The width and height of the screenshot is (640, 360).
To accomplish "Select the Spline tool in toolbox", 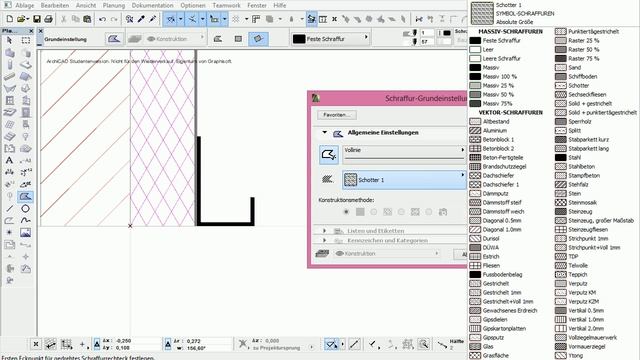I will pos(25,220).
